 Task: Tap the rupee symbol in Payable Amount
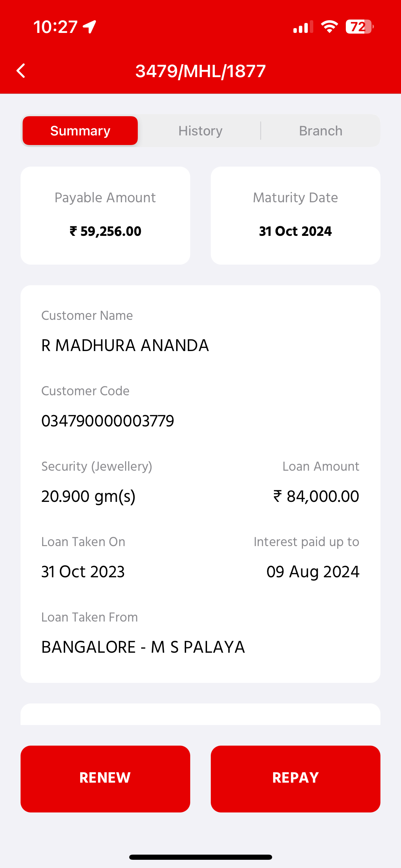[73, 231]
